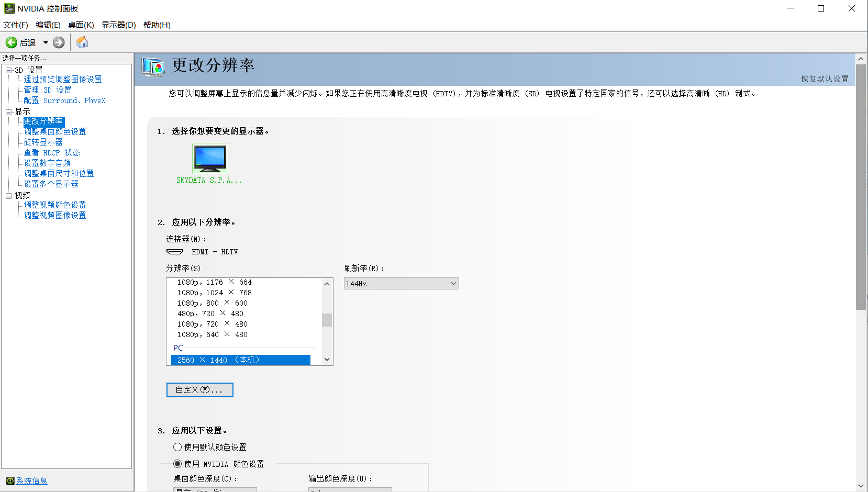Click the NVIDIA app icon in title bar

(9, 8)
